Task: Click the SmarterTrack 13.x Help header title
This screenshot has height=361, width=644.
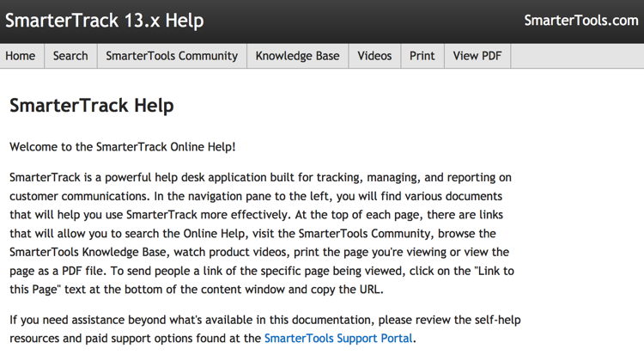Action: [105, 21]
